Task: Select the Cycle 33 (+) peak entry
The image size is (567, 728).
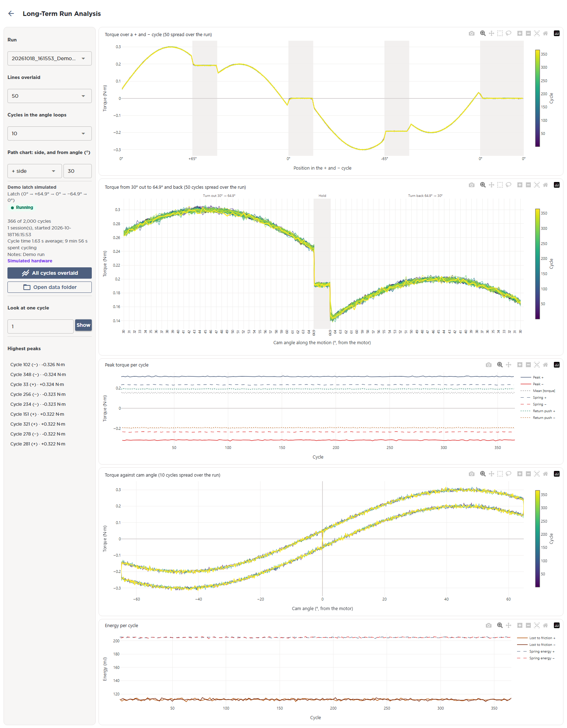Action: [37, 385]
